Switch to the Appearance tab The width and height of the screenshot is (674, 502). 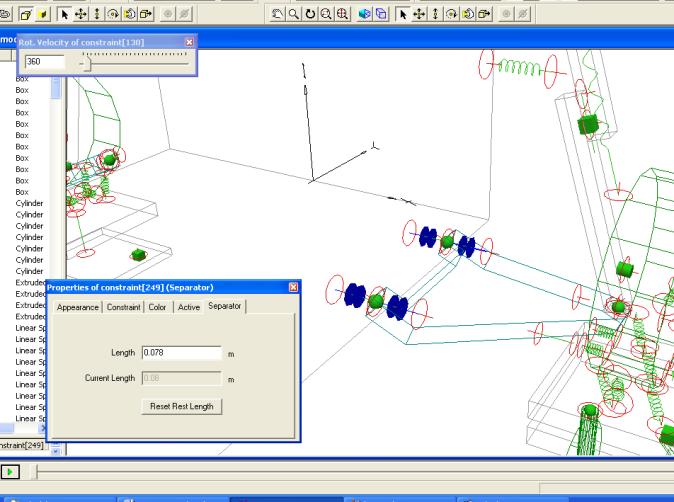coord(77,307)
